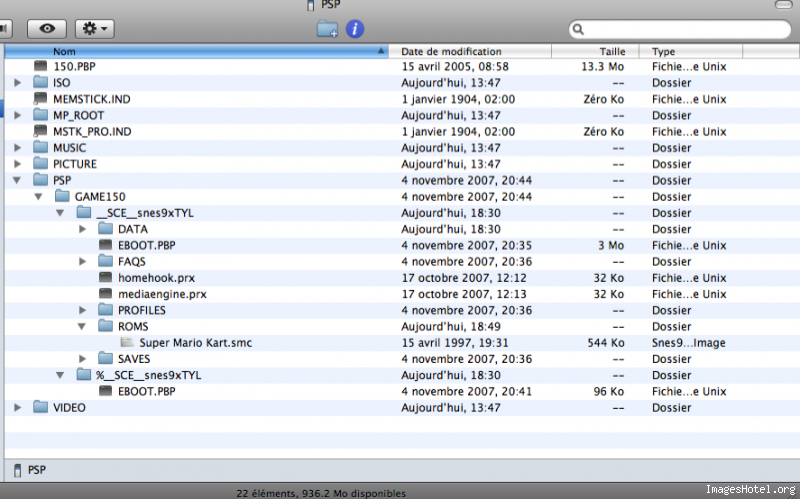Screen dimensions: 800x499
Task: Click the magnifier icon in search box
Action: coord(578,29)
